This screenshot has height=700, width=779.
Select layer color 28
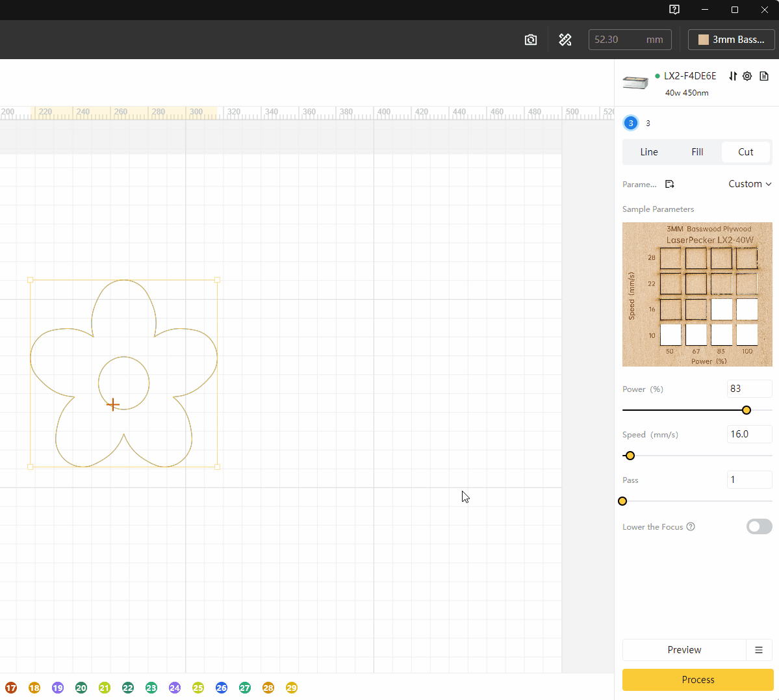pos(268,688)
